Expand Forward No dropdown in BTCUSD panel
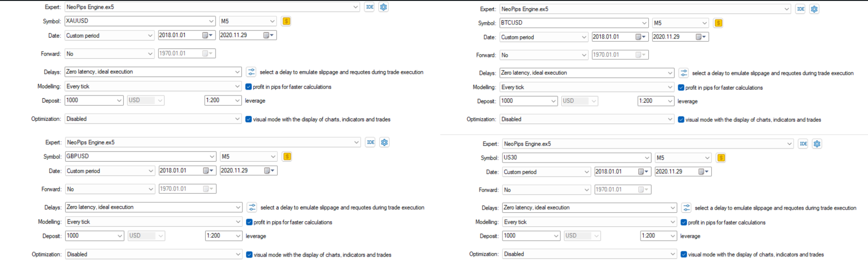Viewport: 868px width, 268px height. point(584,55)
